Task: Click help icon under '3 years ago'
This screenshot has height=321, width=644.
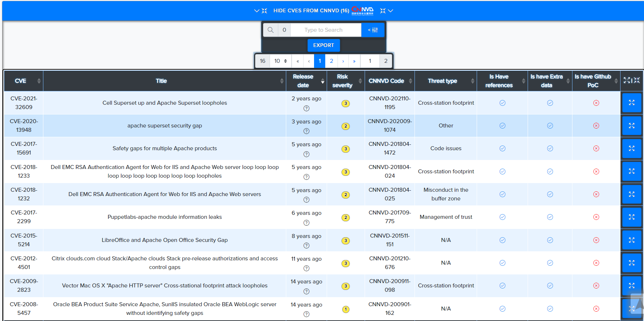Action: pyautogui.click(x=306, y=131)
